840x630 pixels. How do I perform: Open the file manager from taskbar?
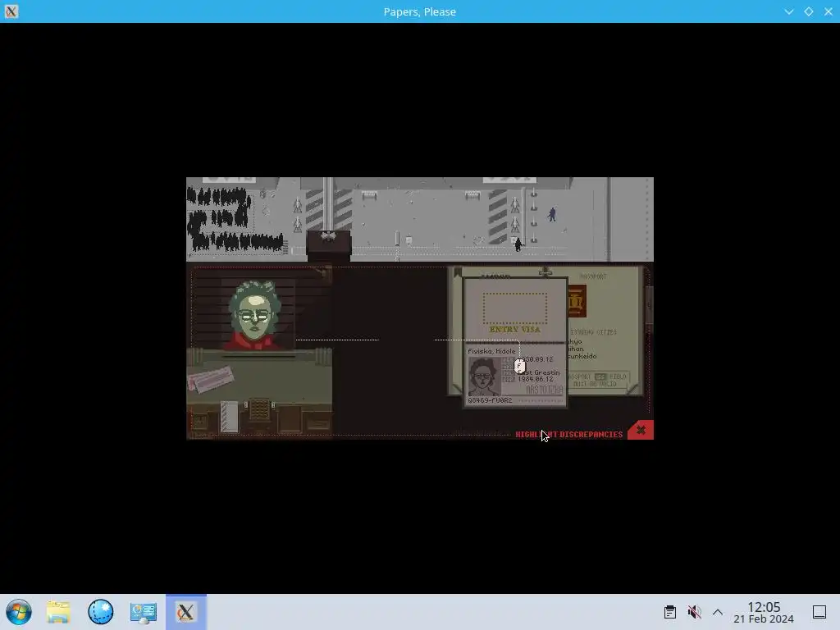pyautogui.click(x=58, y=612)
